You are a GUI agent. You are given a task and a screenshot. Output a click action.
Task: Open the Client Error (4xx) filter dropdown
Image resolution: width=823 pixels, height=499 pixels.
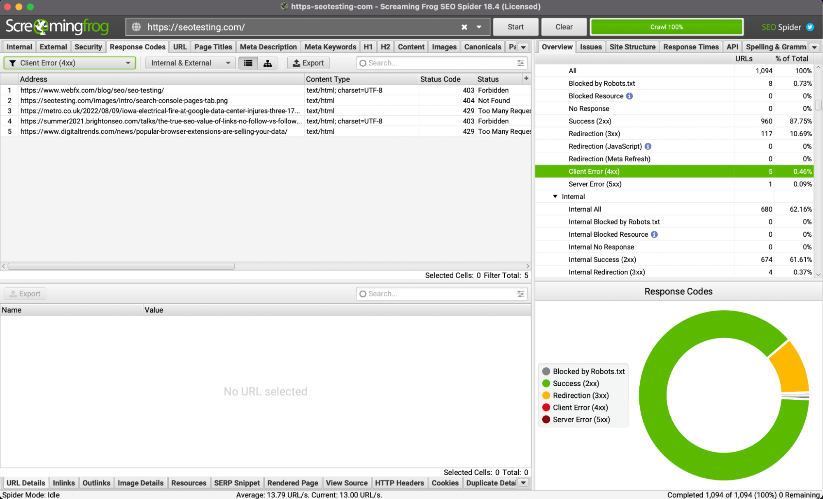[71, 63]
